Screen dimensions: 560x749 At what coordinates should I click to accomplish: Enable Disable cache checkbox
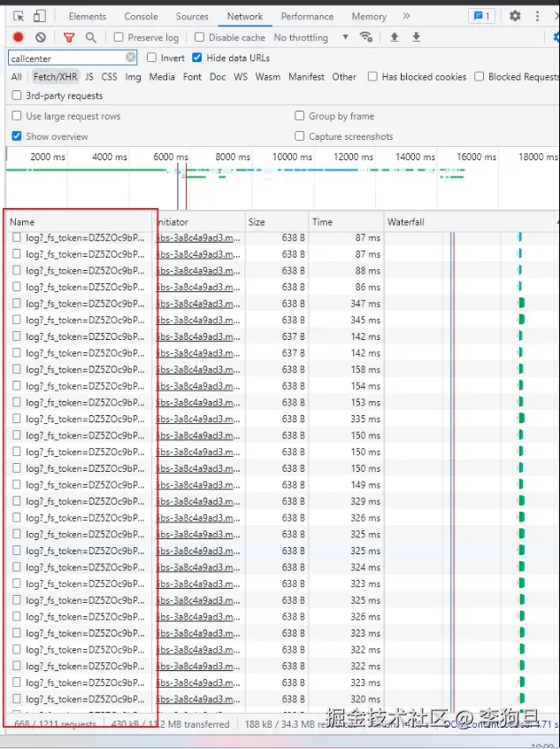(200, 37)
